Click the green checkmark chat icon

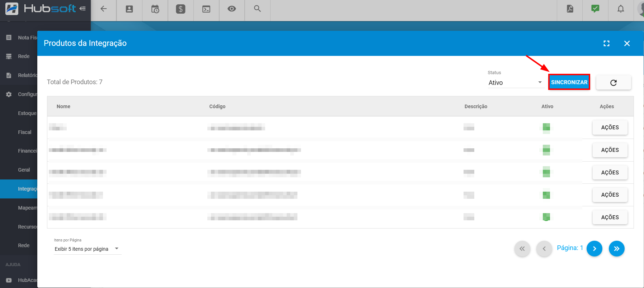click(595, 9)
